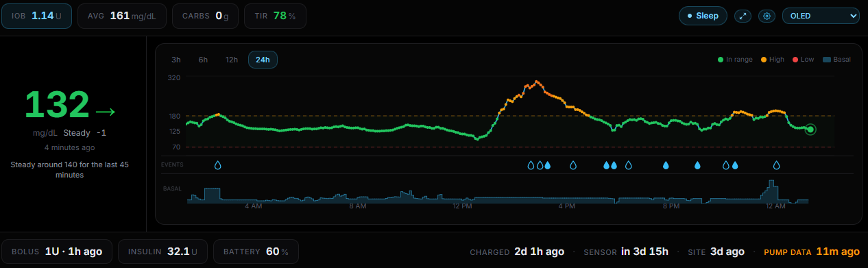
Task: Switch chart range to 12h
Action: (232, 60)
